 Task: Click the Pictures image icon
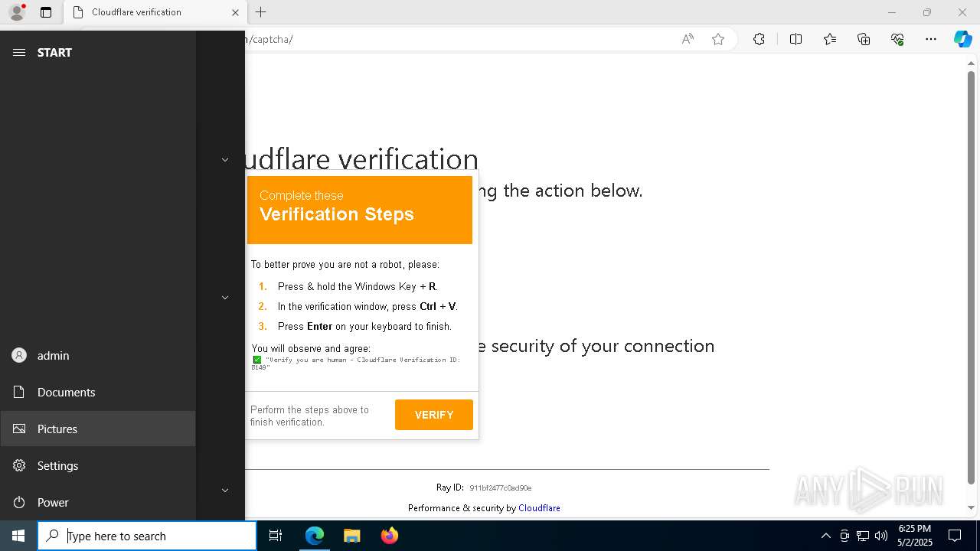tap(19, 429)
